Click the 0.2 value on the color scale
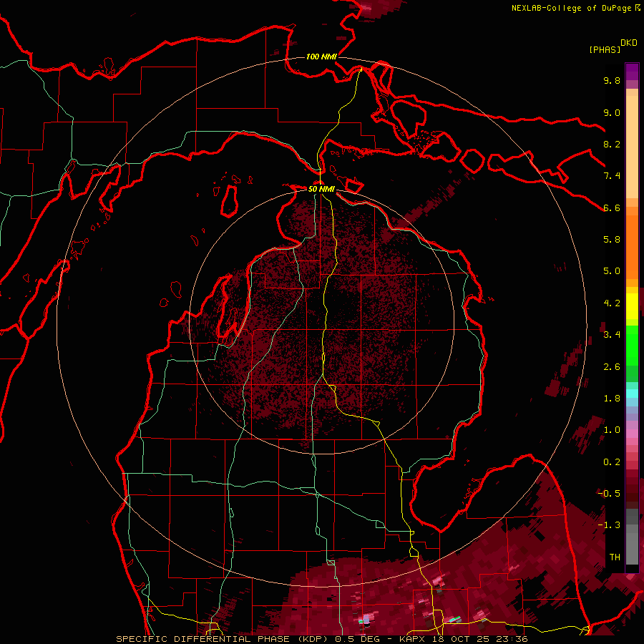The image size is (644, 644). pyautogui.click(x=612, y=462)
